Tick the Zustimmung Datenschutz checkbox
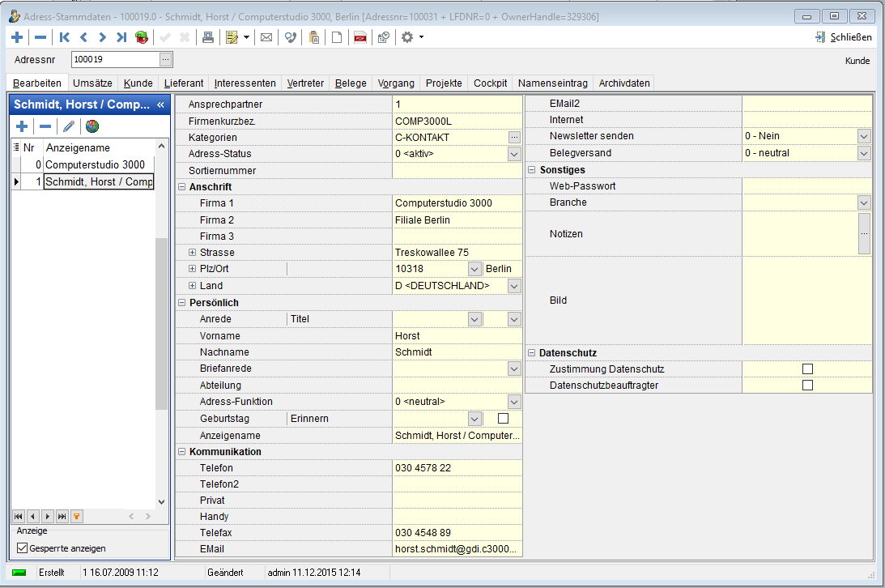 [x=807, y=369]
